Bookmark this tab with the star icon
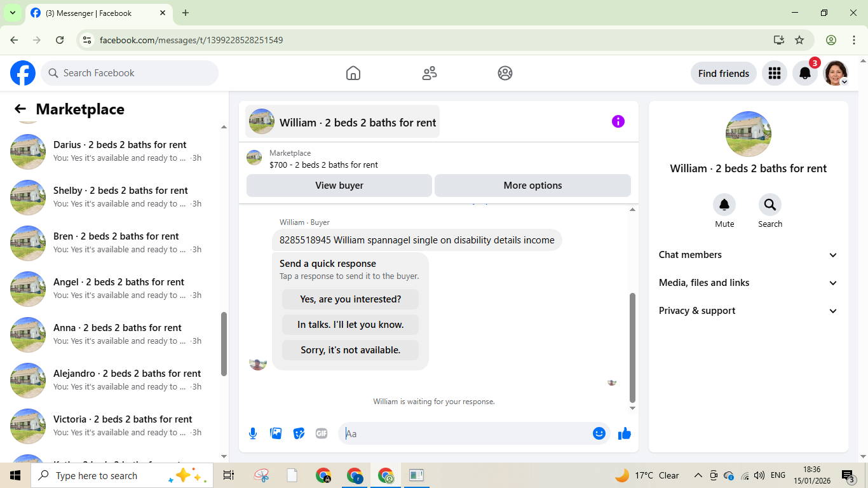 [x=799, y=40]
